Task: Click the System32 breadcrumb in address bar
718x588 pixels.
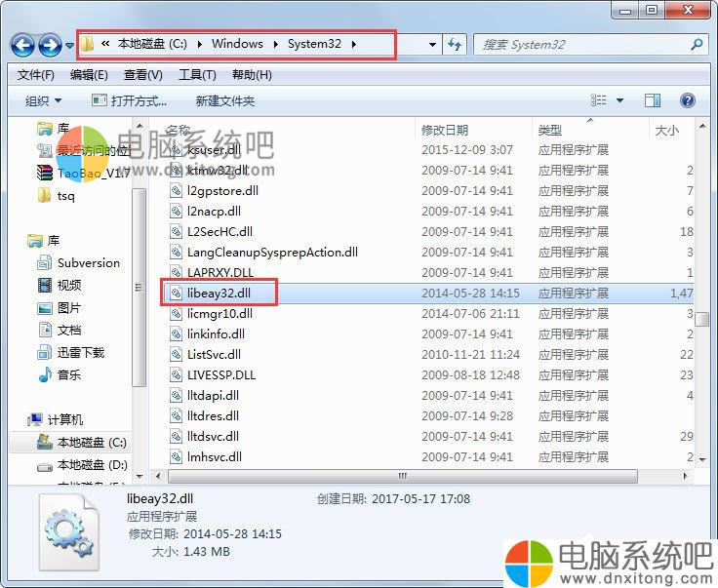Action: (314, 44)
